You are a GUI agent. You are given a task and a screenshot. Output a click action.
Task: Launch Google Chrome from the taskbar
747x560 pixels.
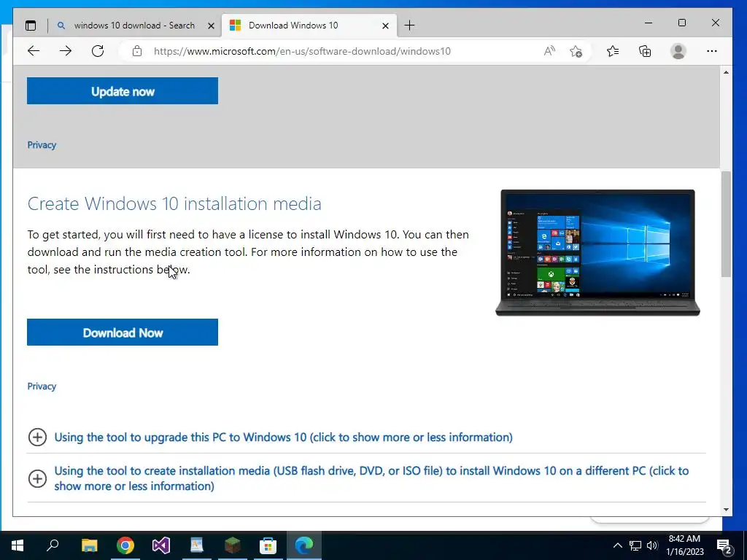[125, 545]
